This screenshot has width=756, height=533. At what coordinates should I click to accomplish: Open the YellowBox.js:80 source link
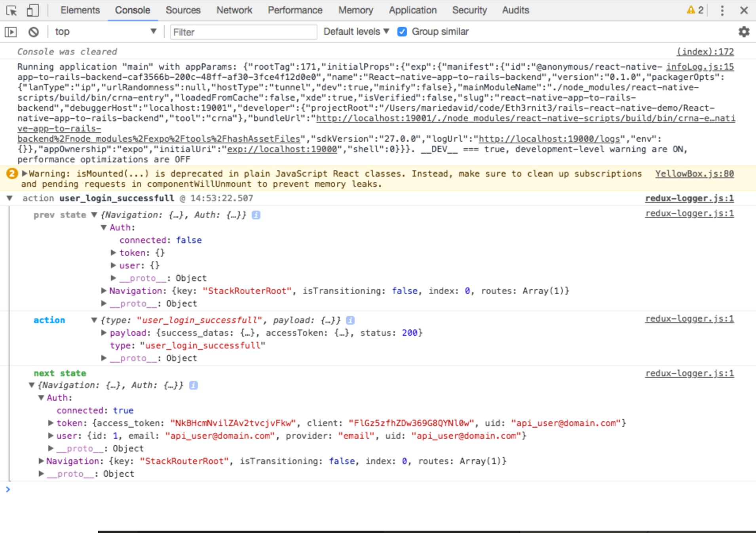[x=695, y=173]
